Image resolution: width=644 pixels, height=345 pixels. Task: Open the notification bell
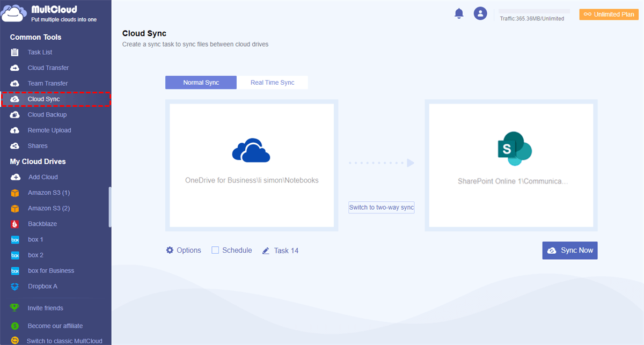click(x=459, y=13)
